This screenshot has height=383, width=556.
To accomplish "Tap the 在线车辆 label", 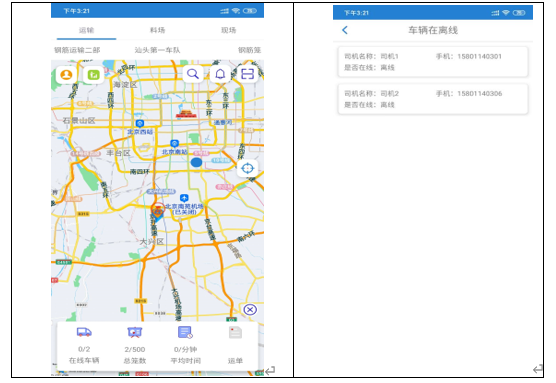I will tap(84, 361).
